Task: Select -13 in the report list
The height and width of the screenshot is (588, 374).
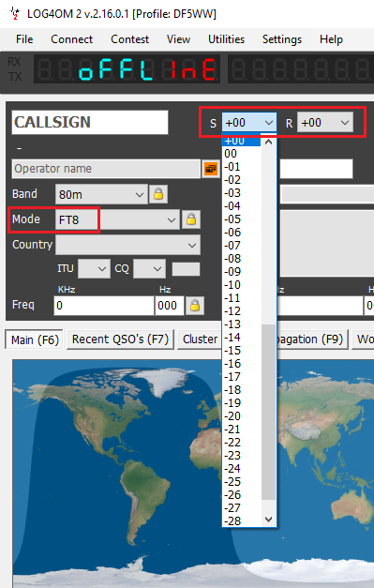Action: click(242, 324)
